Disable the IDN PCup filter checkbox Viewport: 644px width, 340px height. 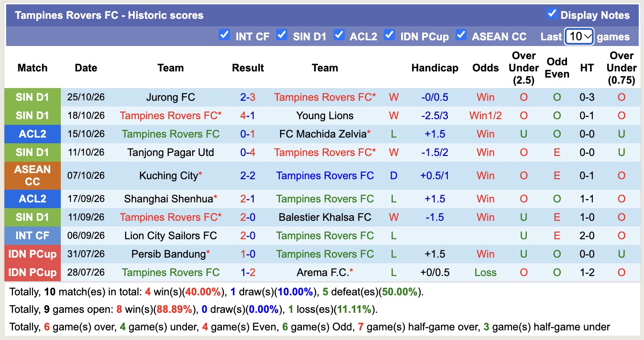(x=389, y=35)
